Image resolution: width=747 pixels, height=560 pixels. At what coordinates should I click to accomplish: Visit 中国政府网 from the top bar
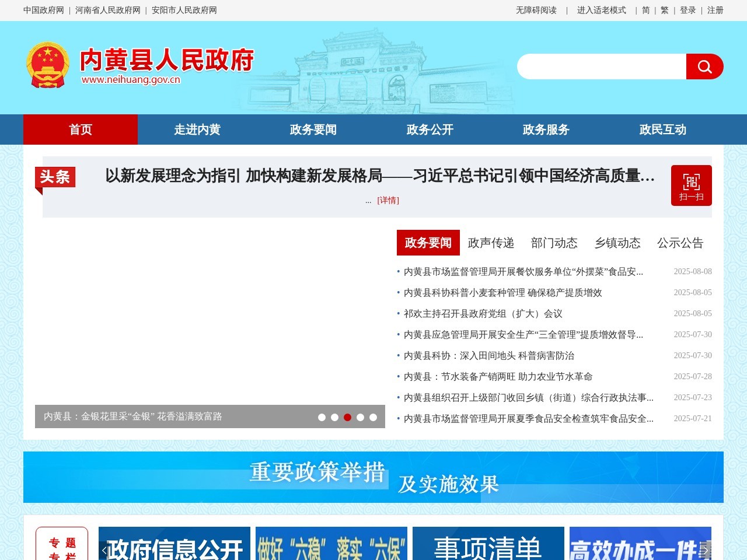pos(43,10)
